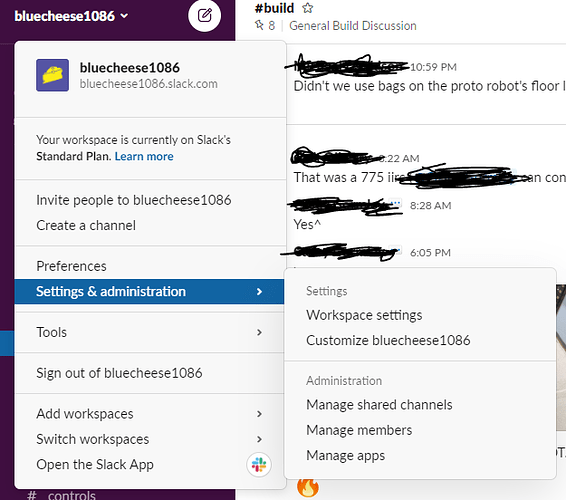Select Settings & administration menu item
The height and width of the screenshot is (500, 566).
click(x=149, y=291)
